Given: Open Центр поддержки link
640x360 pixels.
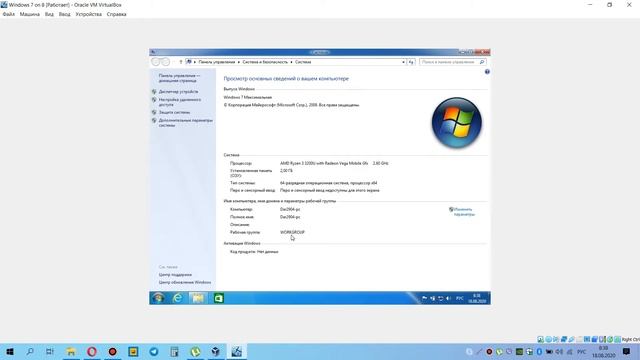Looking at the screenshot, I should pyautogui.click(x=175, y=275).
